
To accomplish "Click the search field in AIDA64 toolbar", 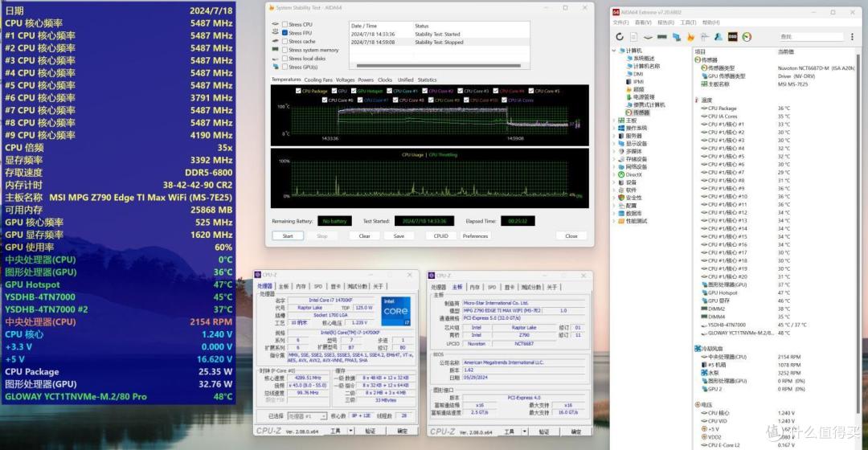I will coord(811,37).
